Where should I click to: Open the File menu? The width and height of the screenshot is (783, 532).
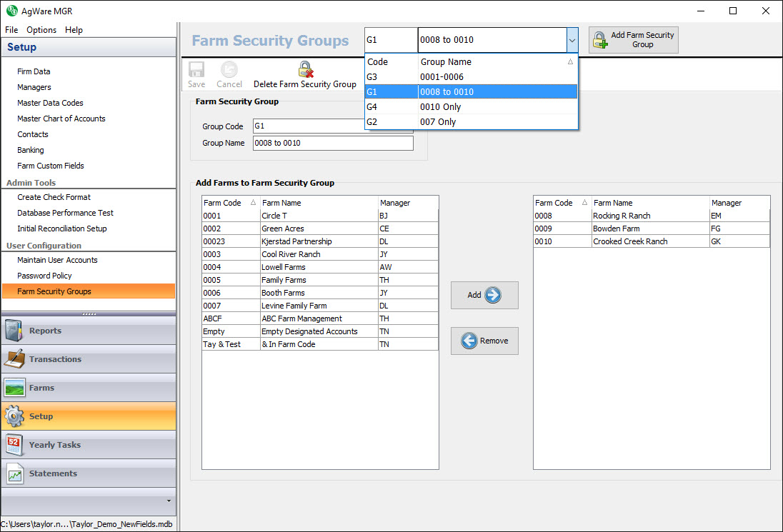11,30
